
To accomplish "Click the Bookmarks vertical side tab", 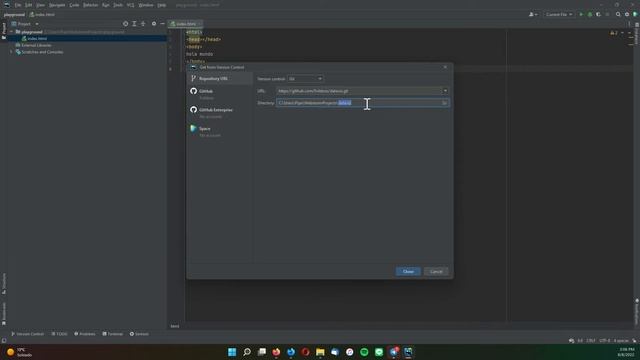I will 4,313.
